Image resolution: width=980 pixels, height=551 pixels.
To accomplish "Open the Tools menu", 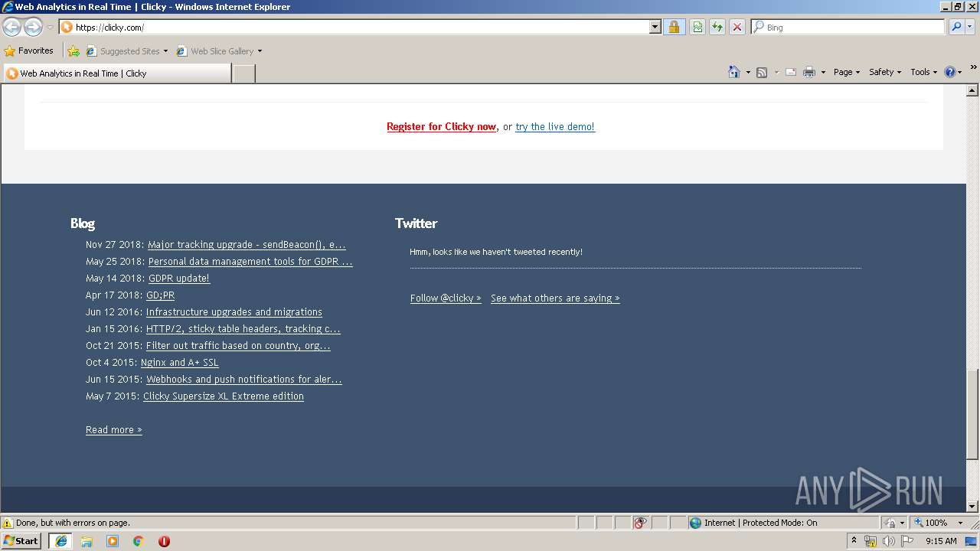I will 923,72.
